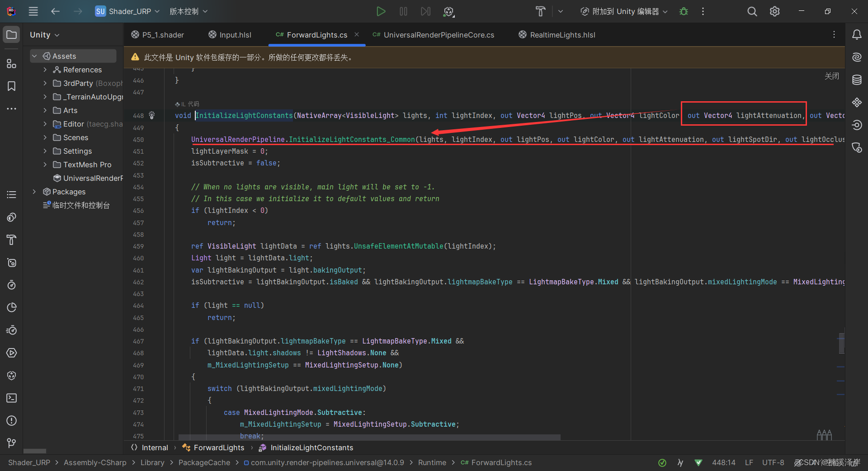Open the Structure tool window icon
Image resolution: width=868 pixels, height=471 pixels.
point(12,64)
